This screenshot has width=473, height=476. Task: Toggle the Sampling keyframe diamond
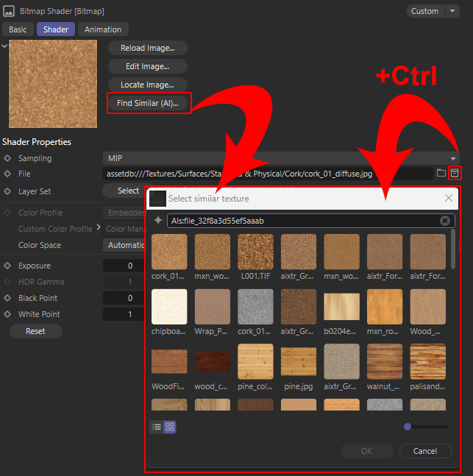7,158
